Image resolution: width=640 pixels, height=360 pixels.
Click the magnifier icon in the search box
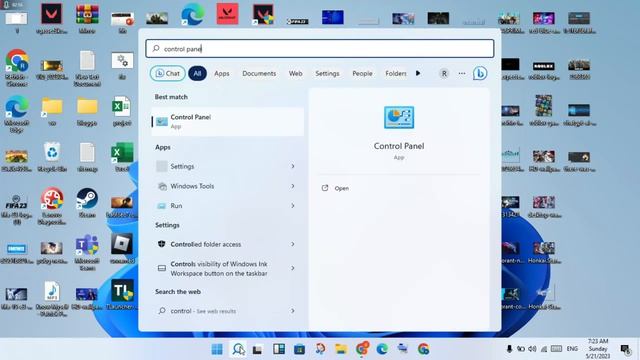[x=156, y=49]
